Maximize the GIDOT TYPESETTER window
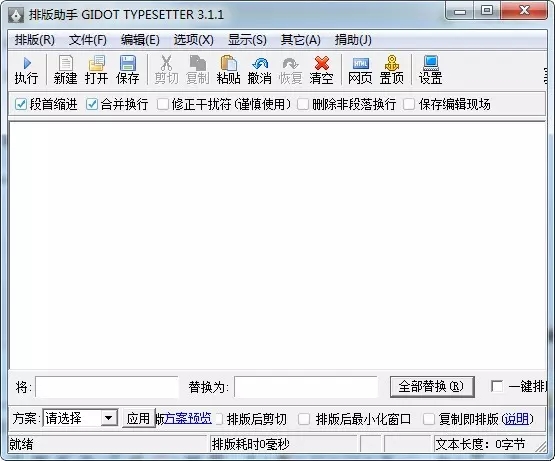 [487, 11]
